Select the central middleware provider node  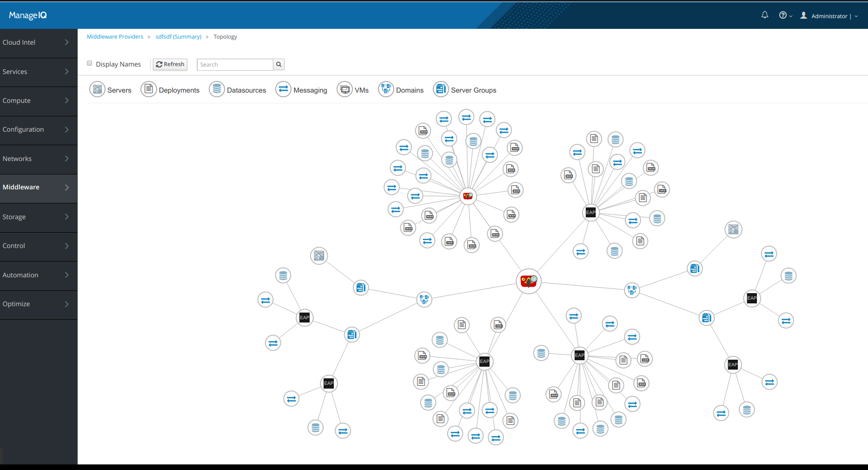click(x=529, y=281)
